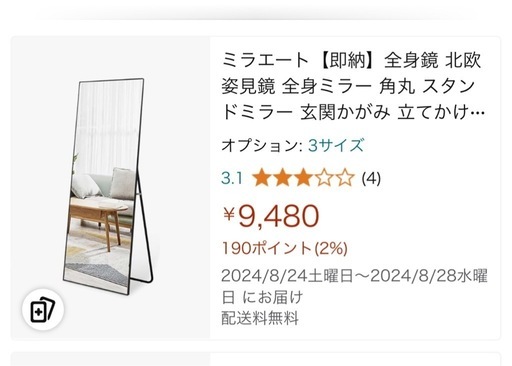
Task: Click the second filled orange star
Action: (283, 178)
